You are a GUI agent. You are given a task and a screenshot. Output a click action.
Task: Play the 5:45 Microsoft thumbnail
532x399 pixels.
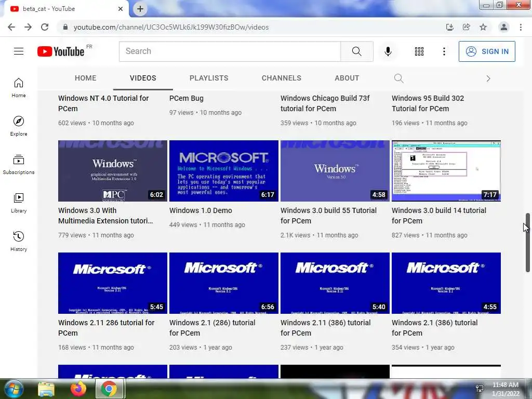pyautogui.click(x=113, y=283)
